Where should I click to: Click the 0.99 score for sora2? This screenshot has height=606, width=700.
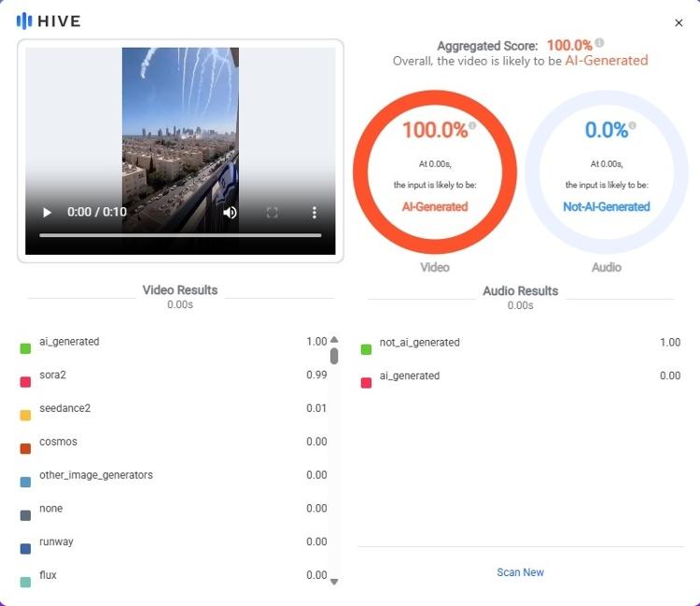tap(316, 374)
